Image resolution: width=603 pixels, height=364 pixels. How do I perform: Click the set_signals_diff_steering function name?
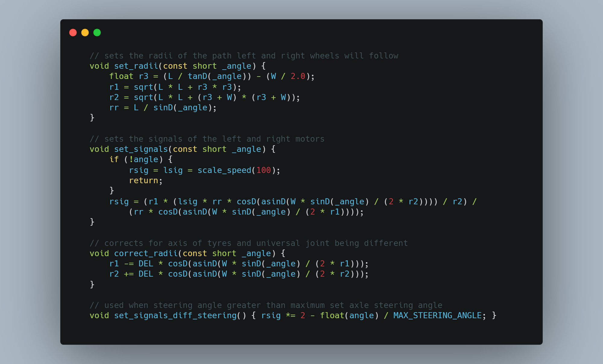tap(175, 315)
